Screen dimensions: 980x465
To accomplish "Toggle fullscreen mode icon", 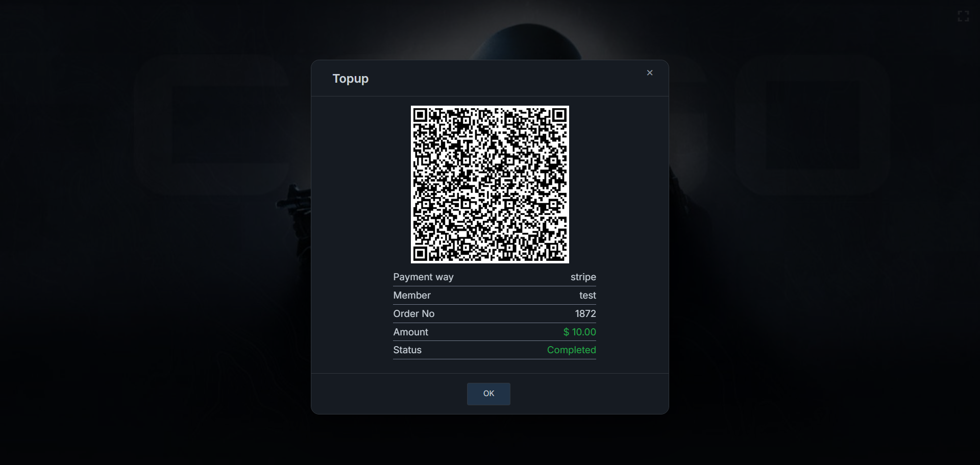I will click(x=963, y=16).
